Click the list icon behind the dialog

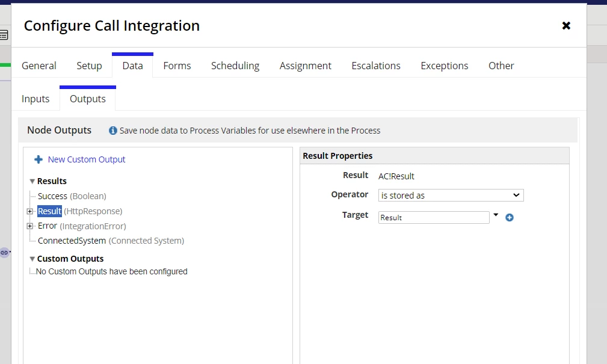coord(4,35)
